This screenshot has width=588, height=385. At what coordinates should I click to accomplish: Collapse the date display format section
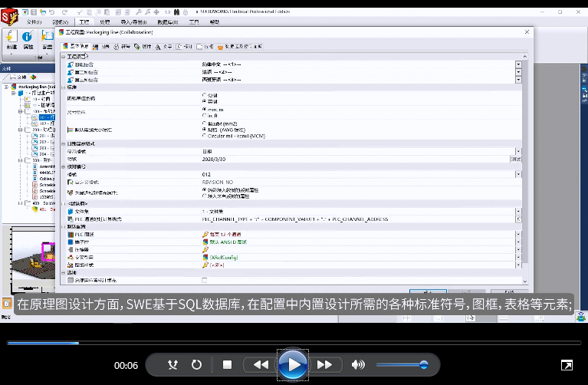(x=64, y=143)
